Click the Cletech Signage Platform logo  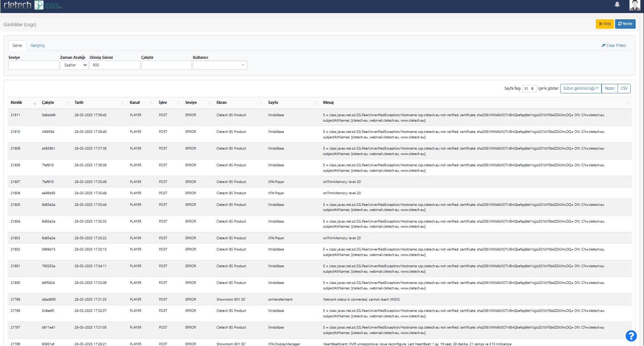(33, 5)
